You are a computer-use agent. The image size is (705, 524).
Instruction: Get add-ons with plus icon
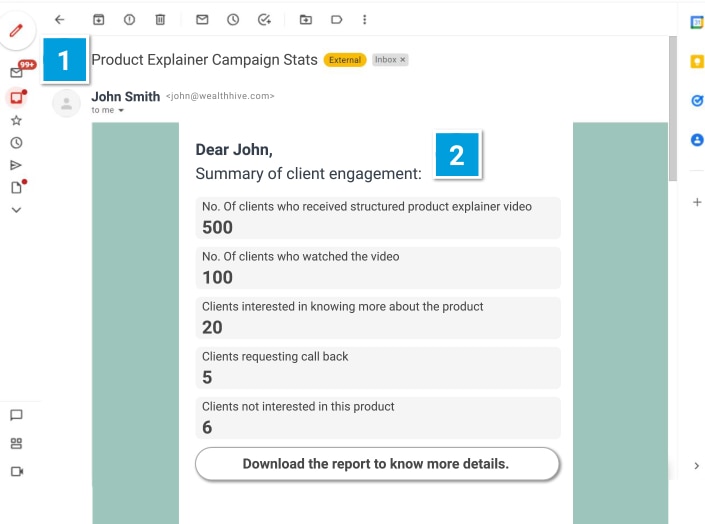tap(697, 202)
